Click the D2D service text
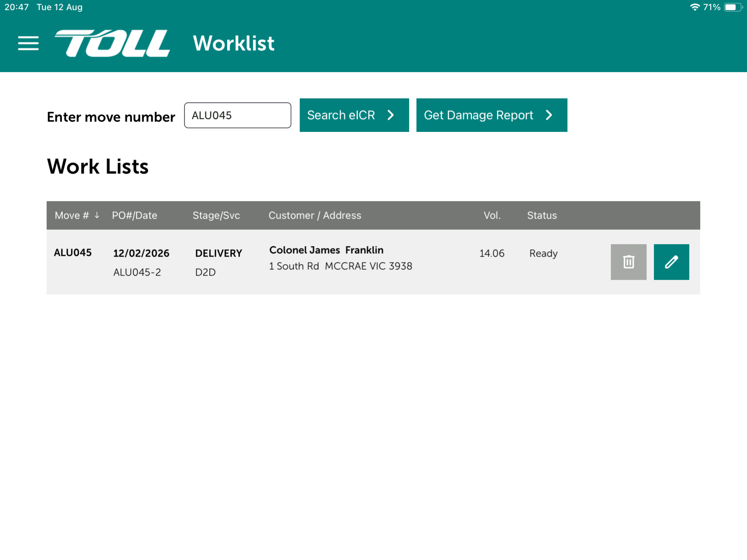Screen dimensions: 747x560 click(205, 272)
